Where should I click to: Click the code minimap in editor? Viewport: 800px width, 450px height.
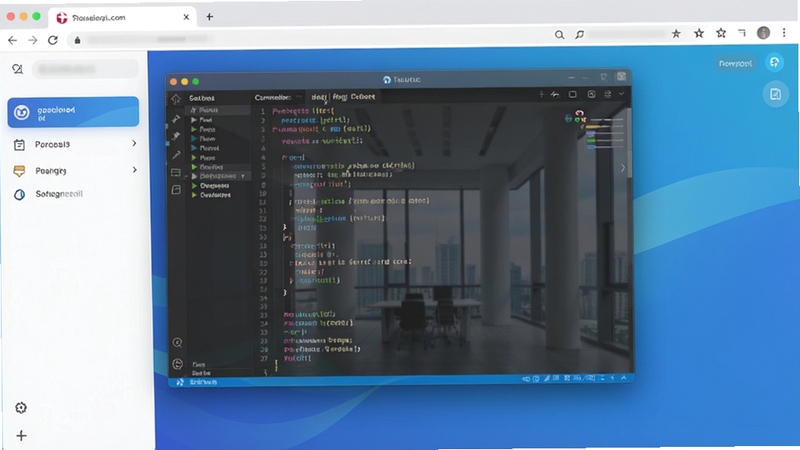point(605,134)
